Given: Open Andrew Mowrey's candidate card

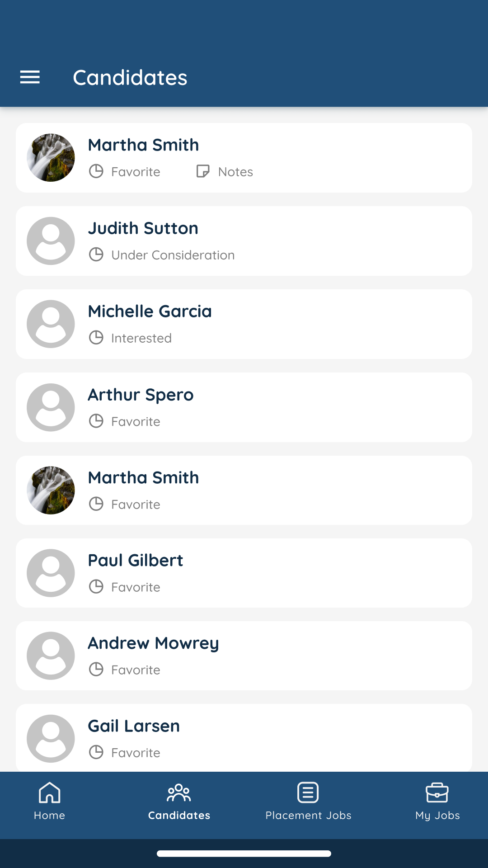Looking at the screenshot, I should [x=244, y=656].
